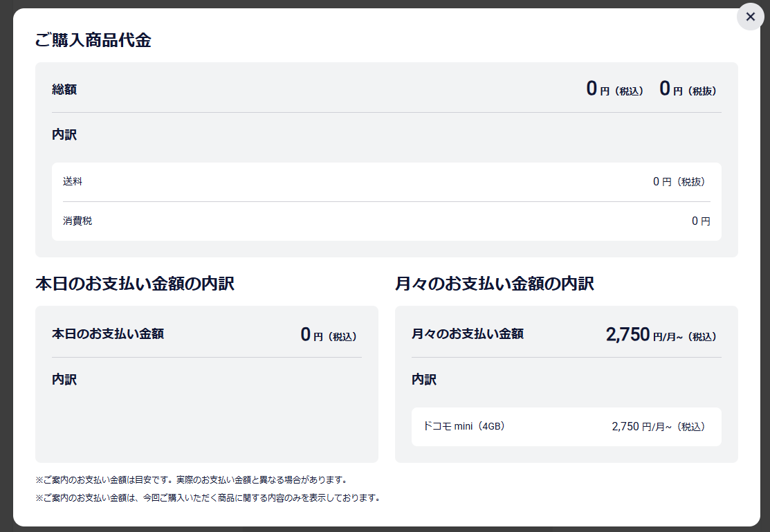Click the ご購入商品代金 heading
The image size is (770, 532).
(93, 40)
